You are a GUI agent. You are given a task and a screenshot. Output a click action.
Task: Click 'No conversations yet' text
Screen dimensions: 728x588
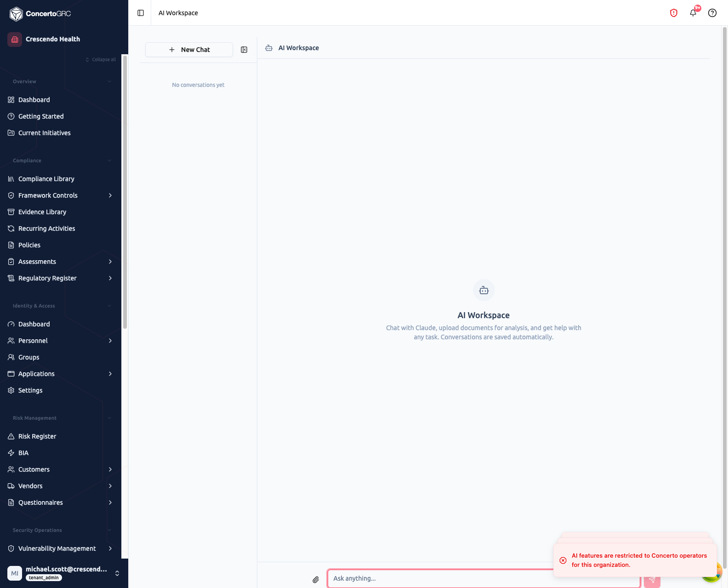pos(198,85)
